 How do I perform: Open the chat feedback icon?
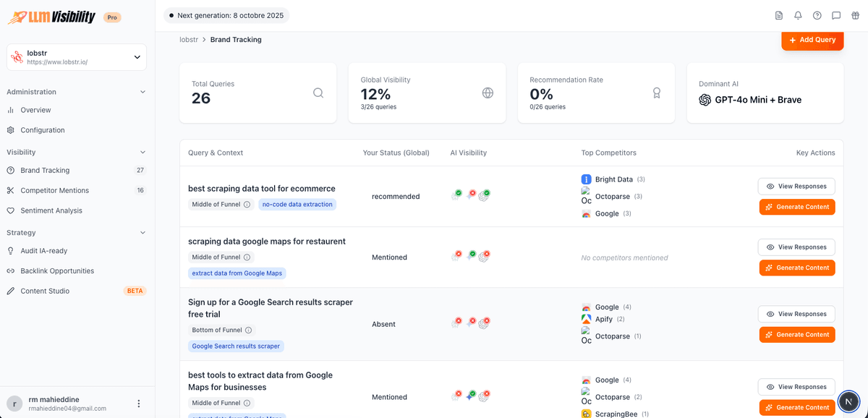point(836,15)
